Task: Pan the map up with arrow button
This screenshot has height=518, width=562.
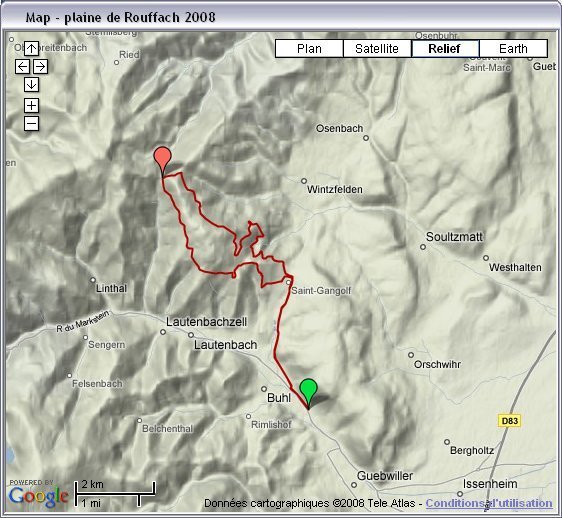Action: [32, 48]
